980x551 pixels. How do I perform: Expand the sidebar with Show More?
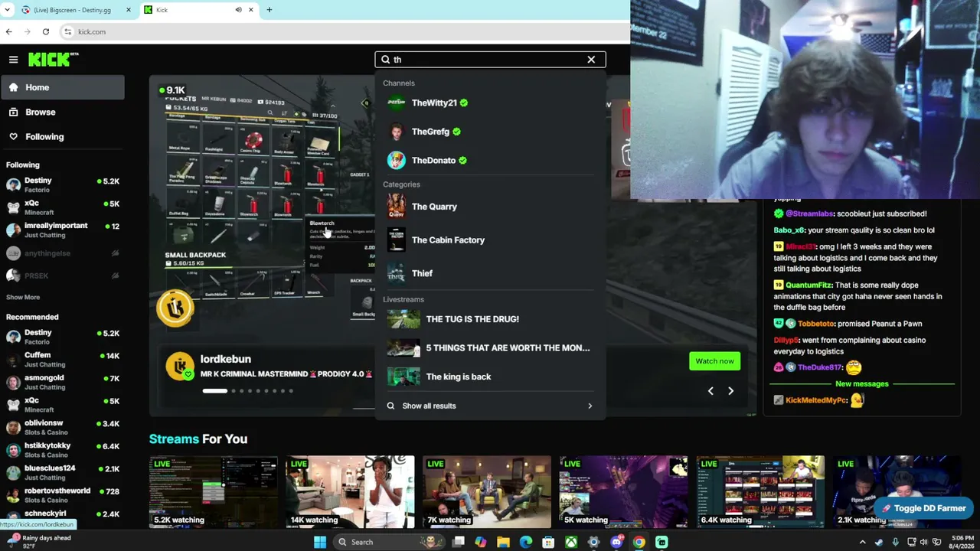pyautogui.click(x=23, y=297)
